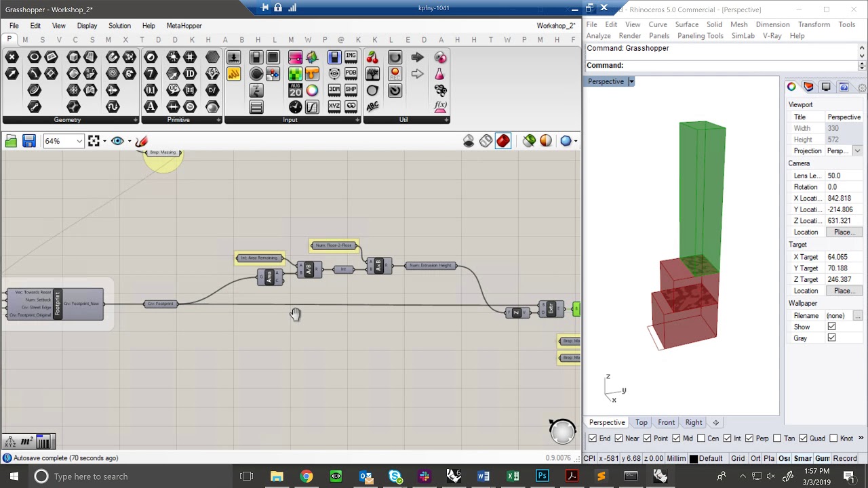Select the Import 3DM icon
The width and height of the screenshot is (868, 488).
pyautogui.click(x=334, y=90)
